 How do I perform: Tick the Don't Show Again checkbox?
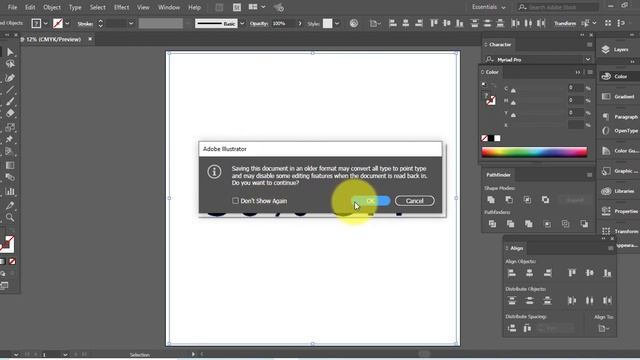click(235, 201)
